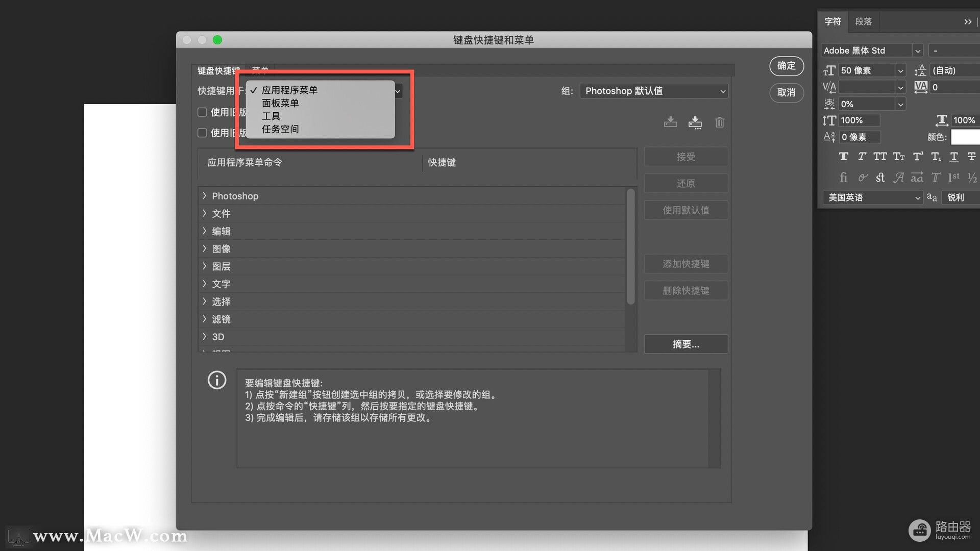This screenshot has width=980, height=551.
Task: Click the 使用默认值 button
Action: click(x=686, y=210)
